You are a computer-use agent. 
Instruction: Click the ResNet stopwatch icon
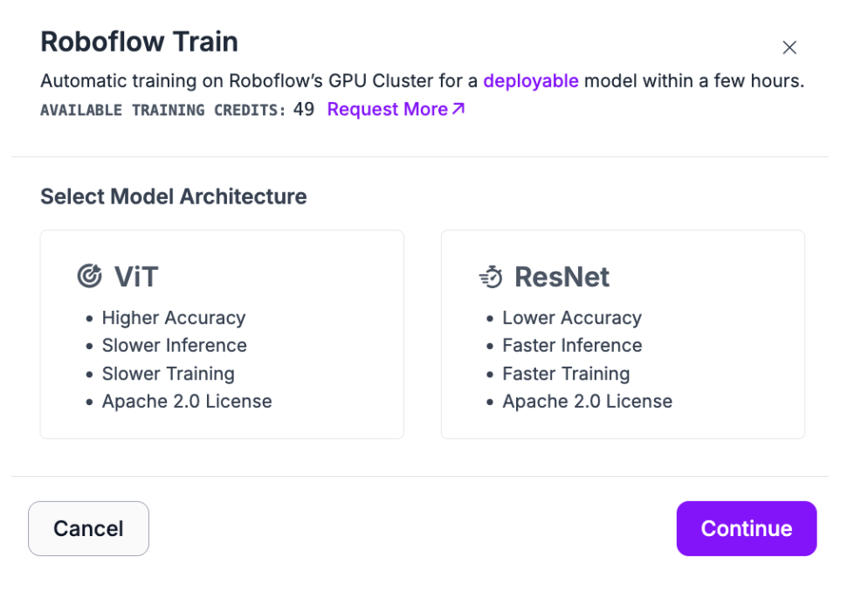tap(491, 277)
